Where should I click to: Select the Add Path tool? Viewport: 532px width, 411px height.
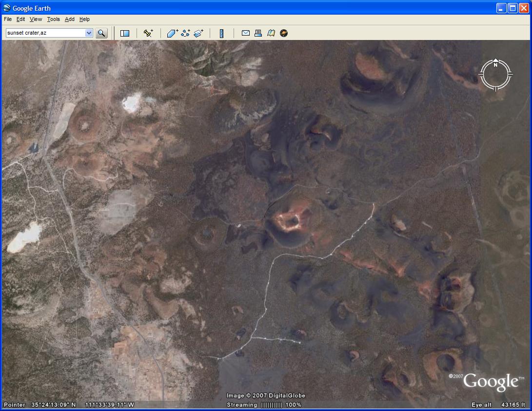(185, 33)
